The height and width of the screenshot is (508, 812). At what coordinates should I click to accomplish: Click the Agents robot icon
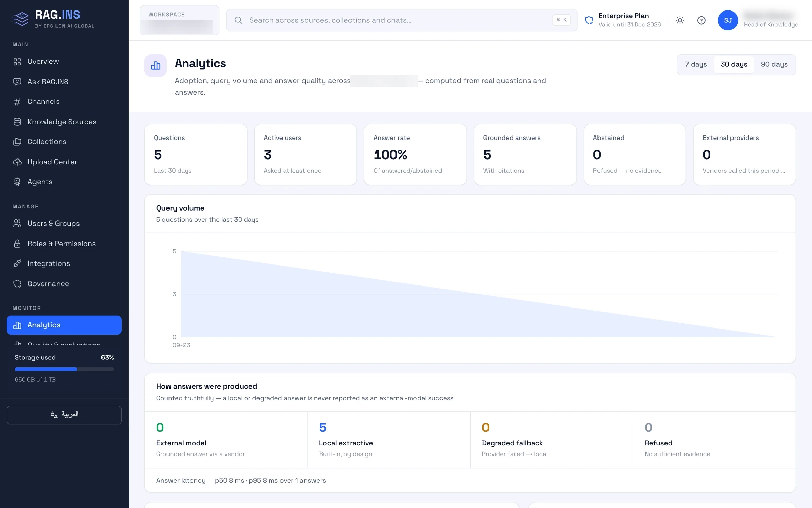coord(17,182)
